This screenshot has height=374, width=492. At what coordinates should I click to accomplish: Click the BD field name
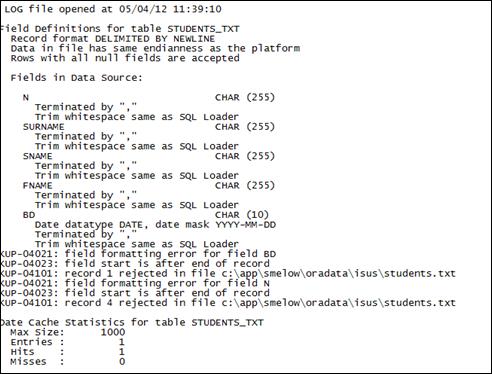pyautogui.click(x=29, y=215)
